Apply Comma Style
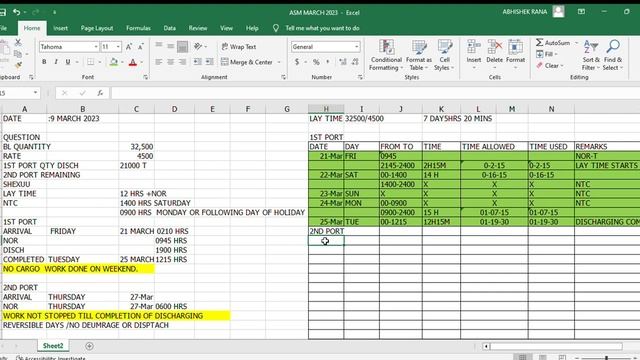The width and height of the screenshot is (640, 360). (x=328, y=62)
